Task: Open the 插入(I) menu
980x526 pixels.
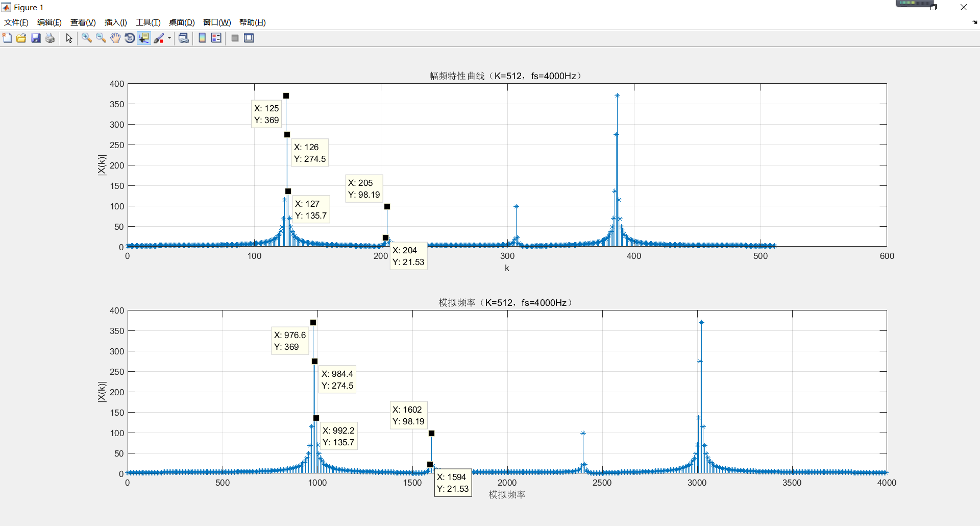Action: (x=116, y=22)
